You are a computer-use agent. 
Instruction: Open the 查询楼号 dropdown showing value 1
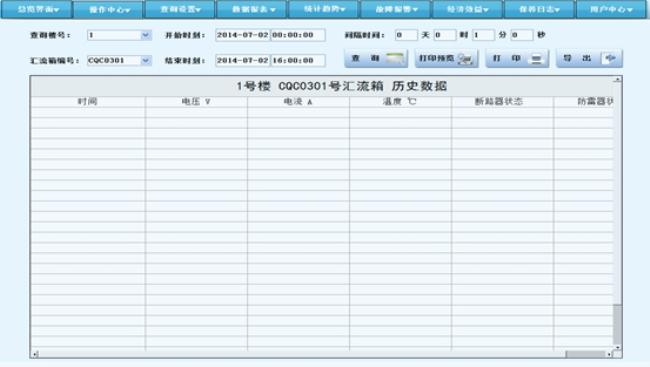[x=119, y=35]
